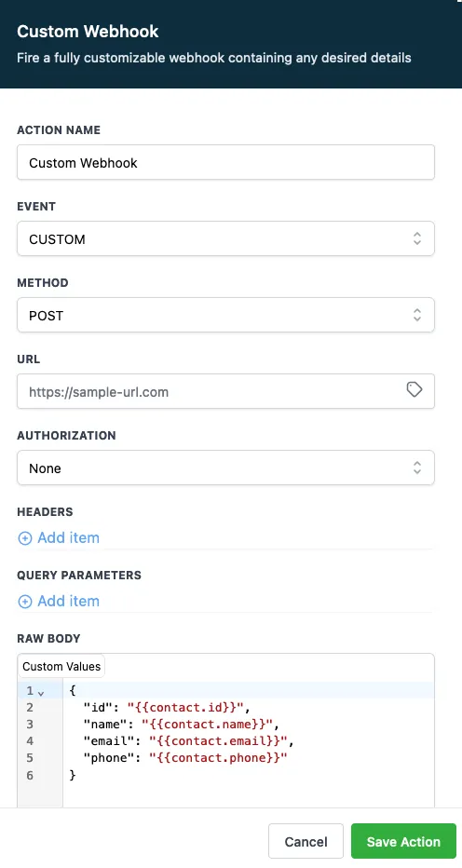Add item link under Headers
This screenshot has height=868, width=462.
point(68,538)
